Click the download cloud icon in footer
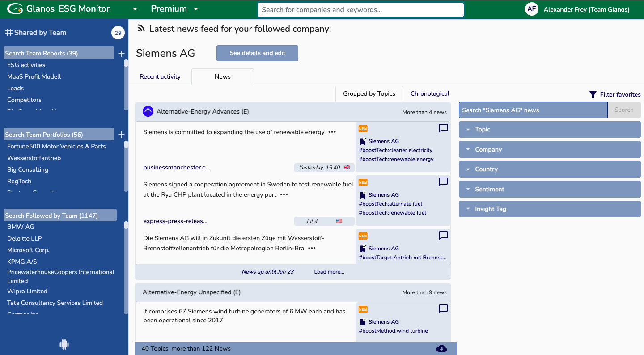The width and height of the screenshot is (644, 355). [441, 348]
